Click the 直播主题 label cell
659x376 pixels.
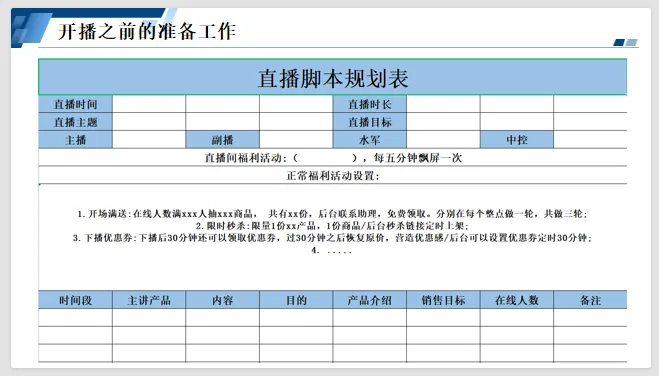(x=75, y=122)
